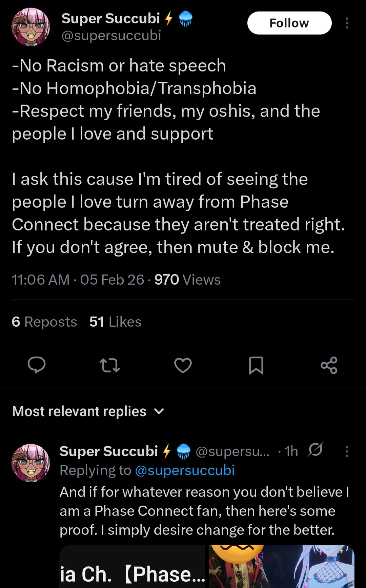Like the tweet with the heart icon
The height and width of the screenshot is (588, 366).
tap(183, 365)
